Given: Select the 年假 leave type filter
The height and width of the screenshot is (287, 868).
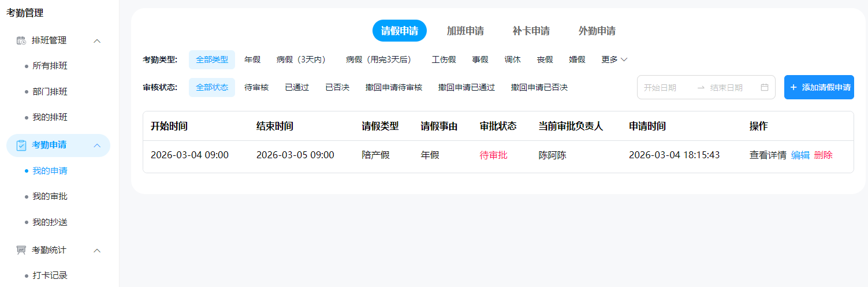Looking at the screenshot, I should coord(252,59).
